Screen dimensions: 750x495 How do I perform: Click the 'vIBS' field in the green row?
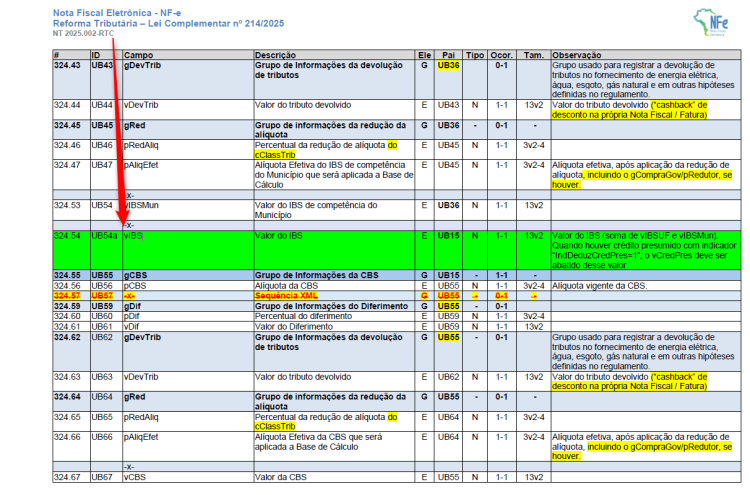click(133, 236)
